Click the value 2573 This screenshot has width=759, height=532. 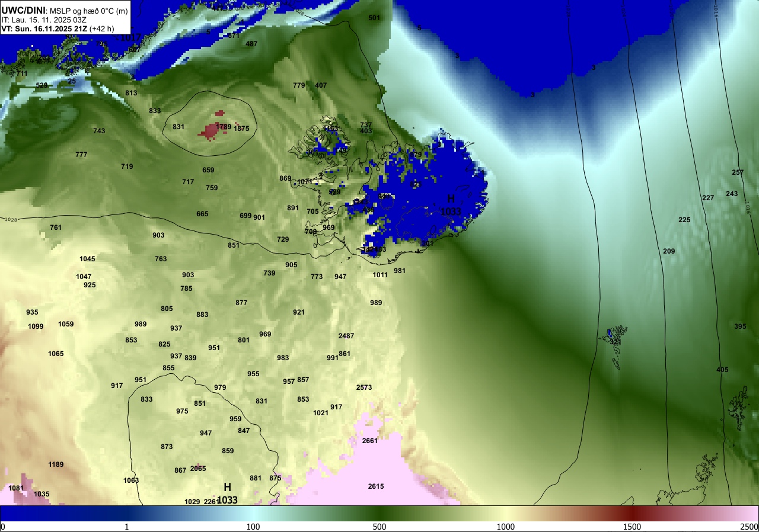tap(364, 387)
